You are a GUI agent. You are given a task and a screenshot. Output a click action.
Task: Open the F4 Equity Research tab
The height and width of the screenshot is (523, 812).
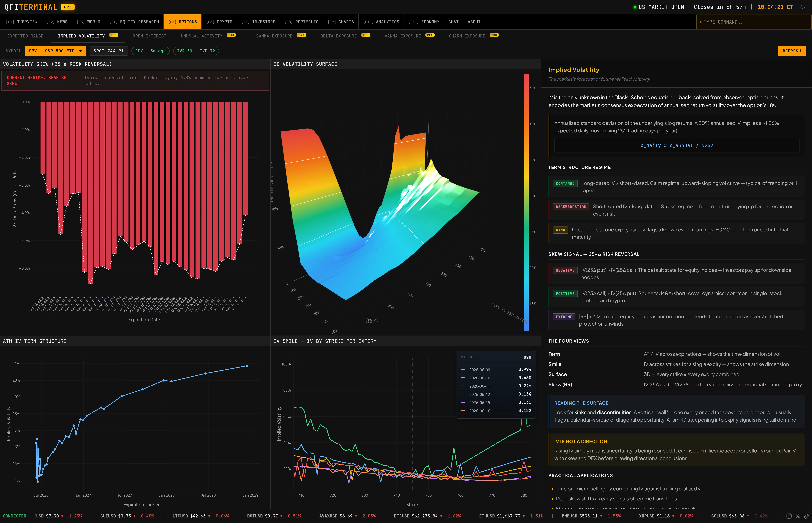134,22
